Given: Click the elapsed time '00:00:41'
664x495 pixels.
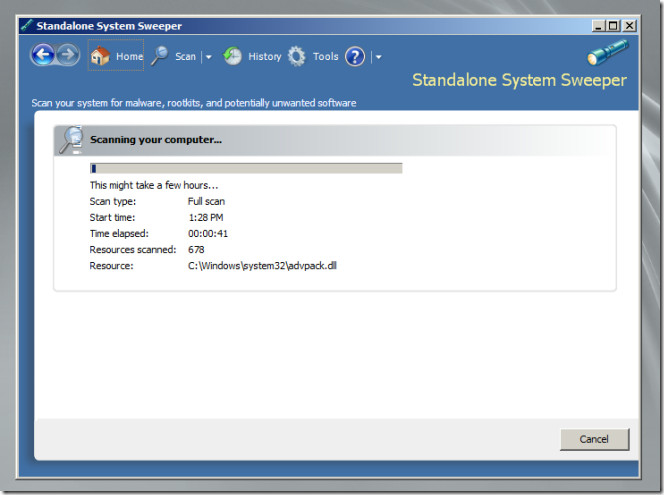Looking at the screenshot, I should tap(208, 233).
